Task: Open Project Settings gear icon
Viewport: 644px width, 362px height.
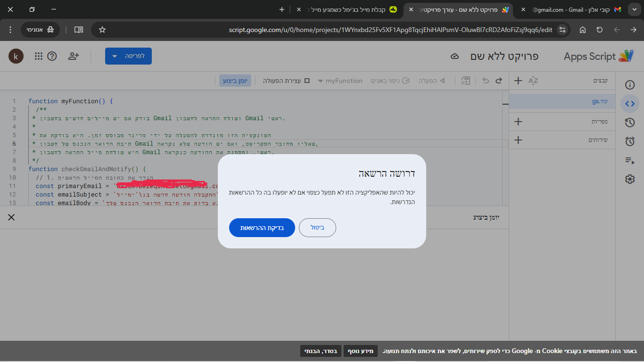Action: click(630, 179)
